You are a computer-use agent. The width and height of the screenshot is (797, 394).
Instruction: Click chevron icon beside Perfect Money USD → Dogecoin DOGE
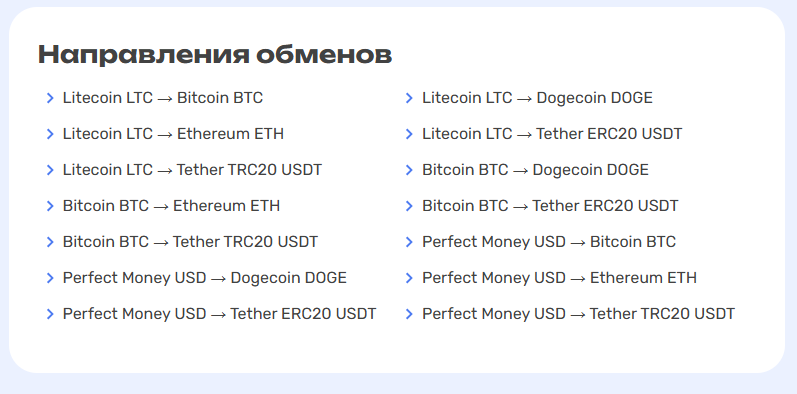click(50, 278)
